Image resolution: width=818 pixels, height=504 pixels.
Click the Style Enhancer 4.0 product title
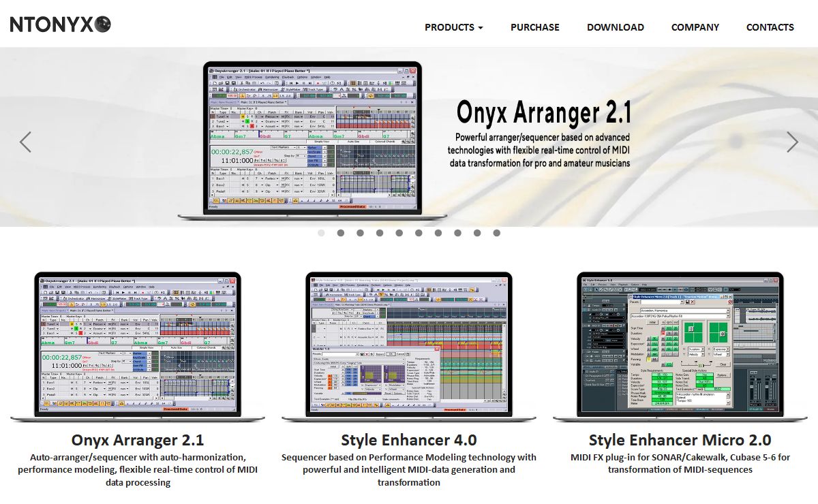(x=409, y=440)
